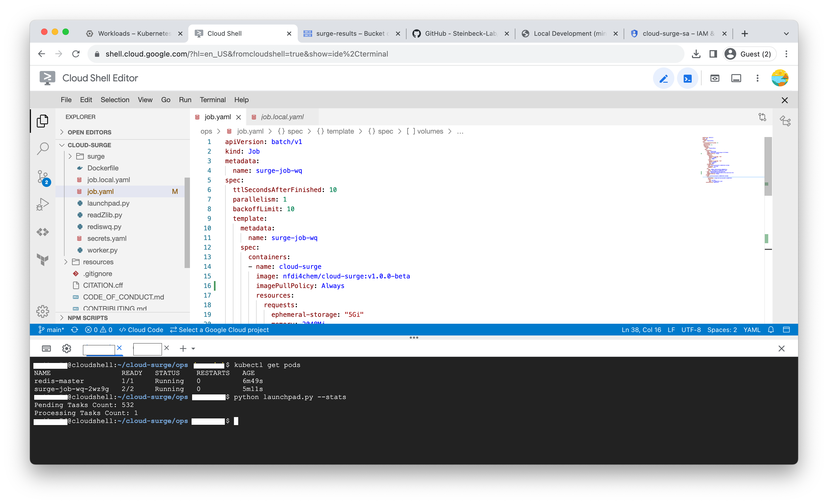The image size is (828, 504).
Task: Close the active first terminal tab
Action: pos(119,348)
